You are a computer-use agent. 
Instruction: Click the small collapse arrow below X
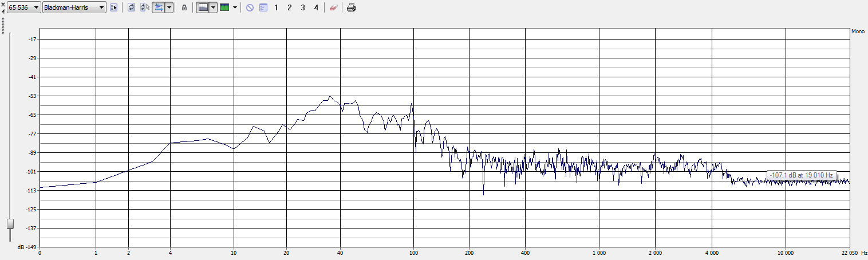tap(3, 11)
